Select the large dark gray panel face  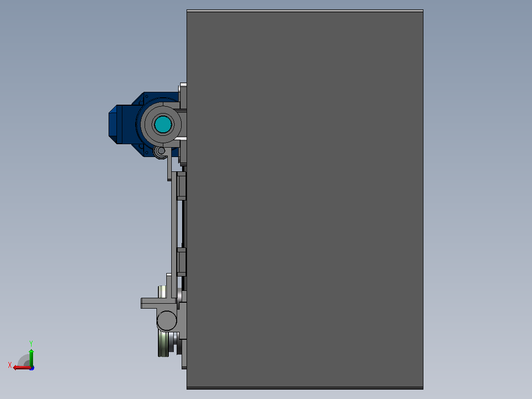click(304, 199)
